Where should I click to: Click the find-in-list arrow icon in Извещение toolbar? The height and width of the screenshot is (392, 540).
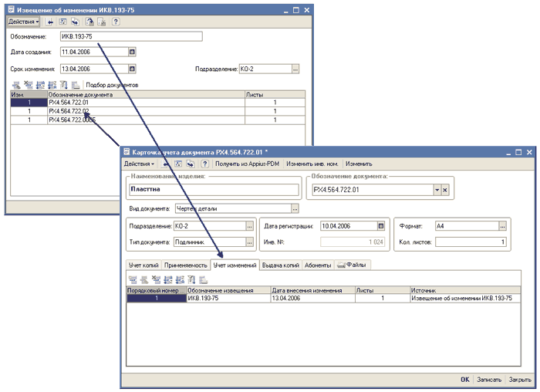(x=50, y=22)
